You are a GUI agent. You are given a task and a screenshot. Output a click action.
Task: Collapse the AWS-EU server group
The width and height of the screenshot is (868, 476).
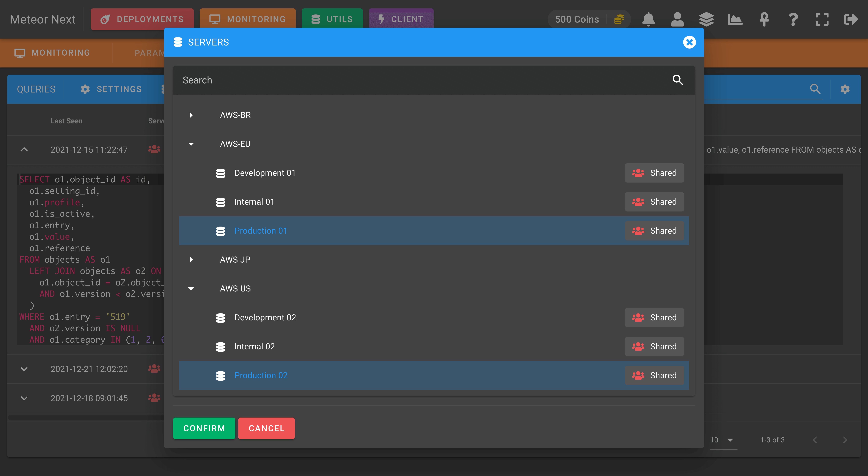coord(191,144)
